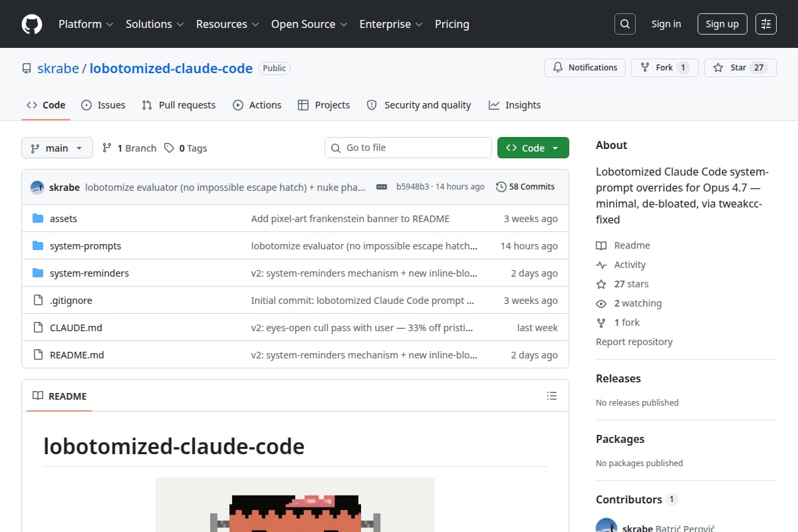Expand the Enterprise menu
Viewport: 798px width, 532px height.
click(391, 24)
